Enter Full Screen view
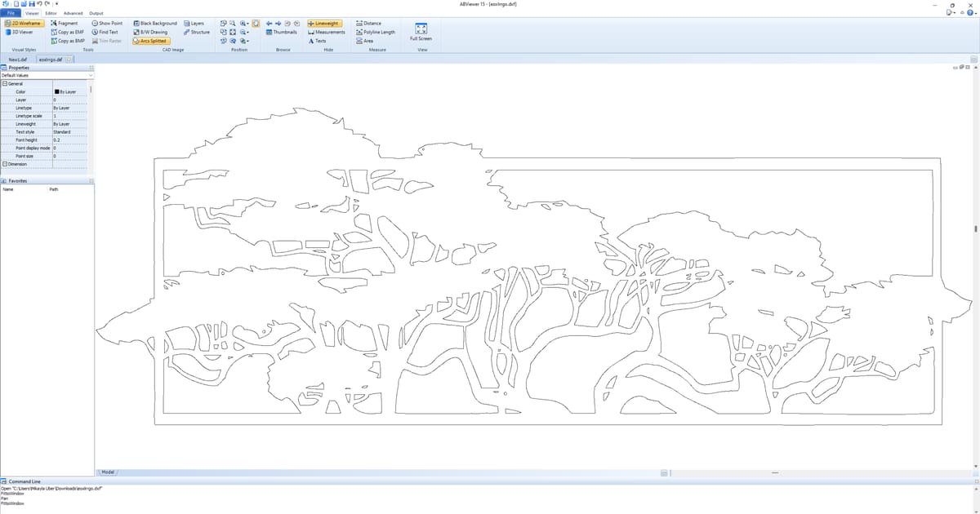Screen dimensions: 980x514 pyautogui.click(x=421, y=32)
